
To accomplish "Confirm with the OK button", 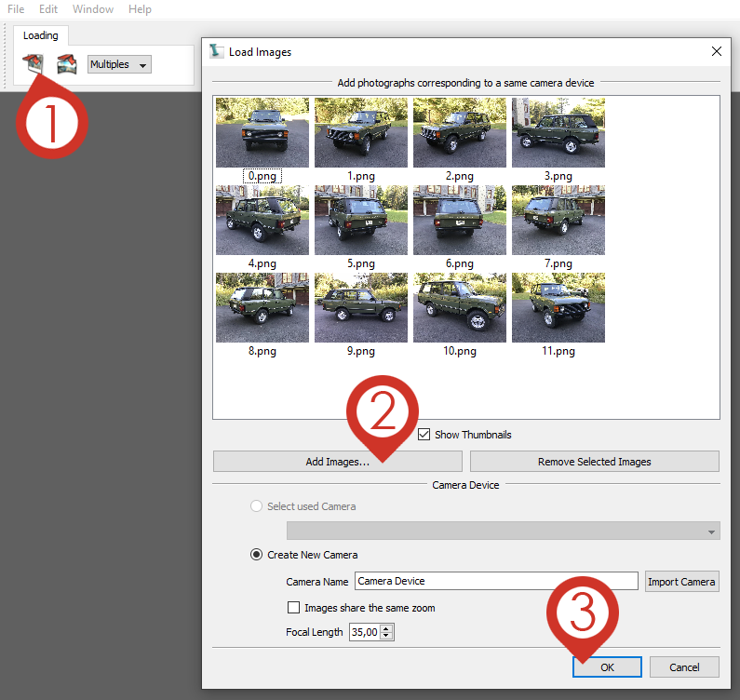I will pyautogui.click(x=608, y=667).
